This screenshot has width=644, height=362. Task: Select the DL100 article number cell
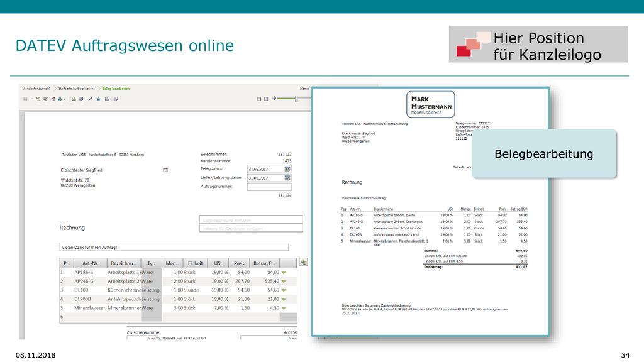click(x=90, y=290)
